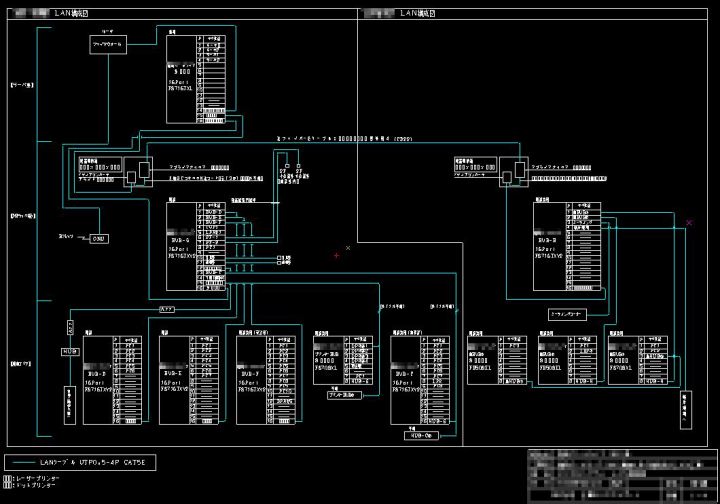The width and height of the screenshot is (720, 504).
Task: Click the magenta X marker at the right edge
Action: pyautogui.click(x=689, y=223)
